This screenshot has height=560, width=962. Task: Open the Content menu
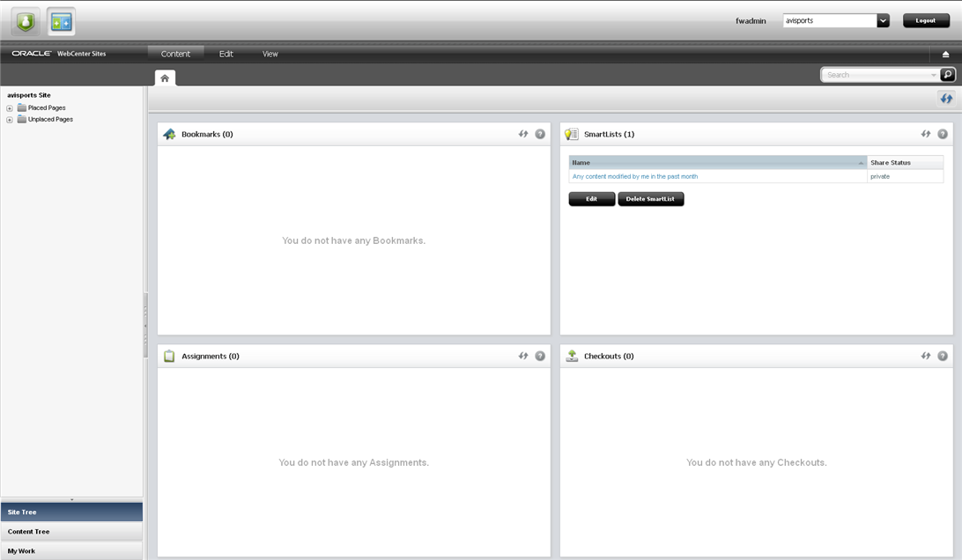(x=175, y=54)
